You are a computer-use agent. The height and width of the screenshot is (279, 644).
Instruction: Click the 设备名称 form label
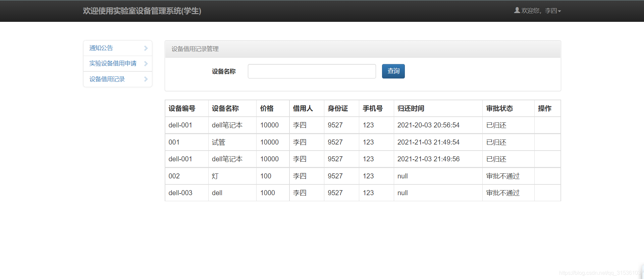point(223,71)
